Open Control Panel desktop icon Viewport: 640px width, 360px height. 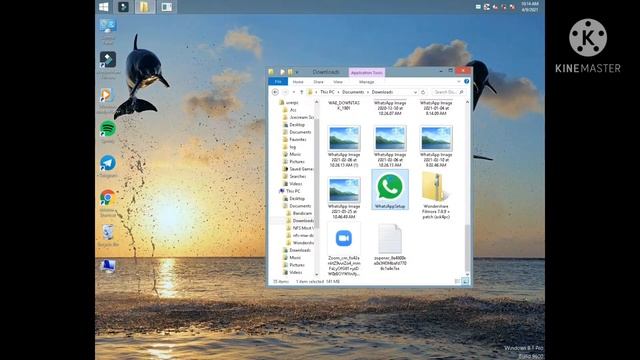[x=108, y=31]
